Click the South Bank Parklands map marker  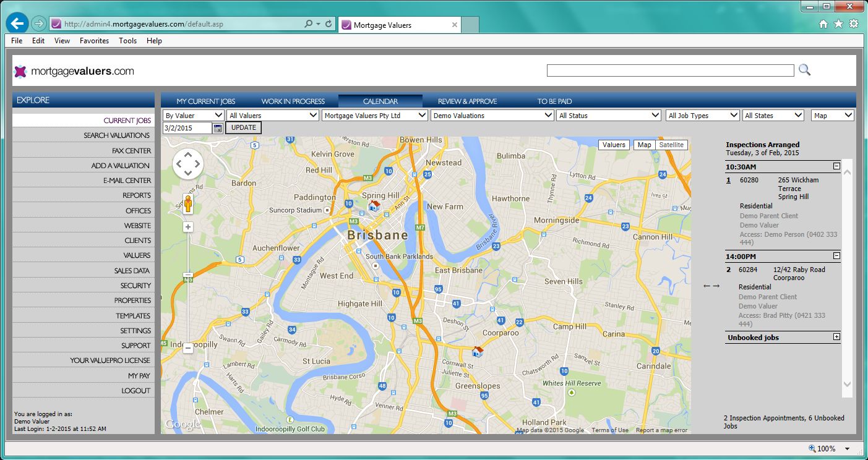click(374, 265)
